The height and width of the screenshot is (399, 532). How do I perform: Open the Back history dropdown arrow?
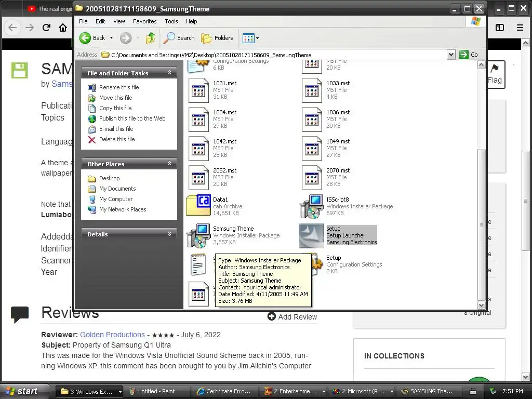click(111, 38)
